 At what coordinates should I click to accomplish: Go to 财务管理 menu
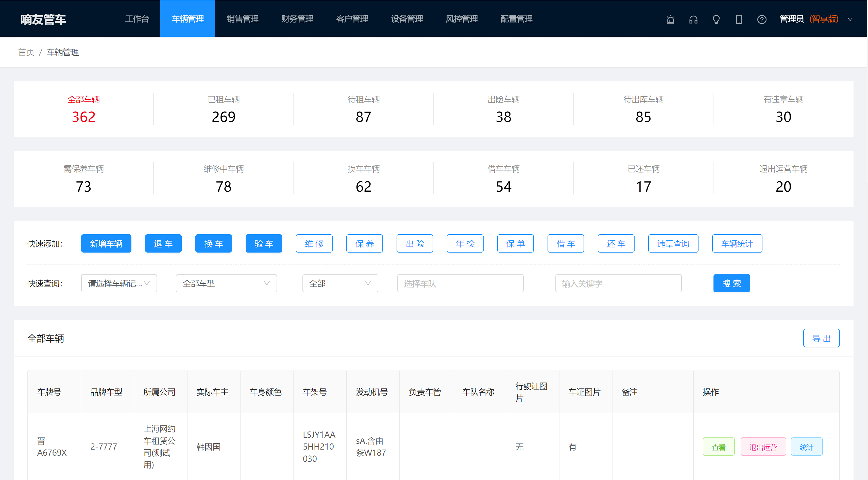pyautogui.click(x=298, y=19)
